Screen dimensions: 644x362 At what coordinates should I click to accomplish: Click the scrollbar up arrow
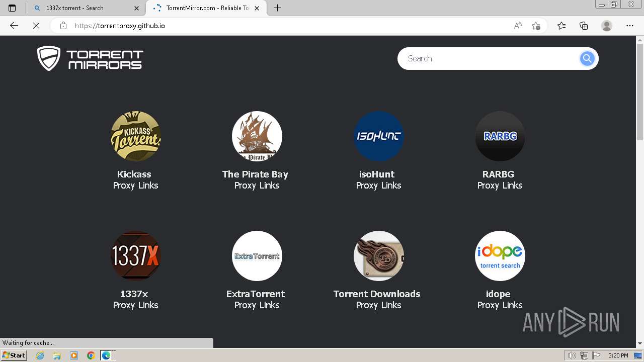[x=640, y=39]
